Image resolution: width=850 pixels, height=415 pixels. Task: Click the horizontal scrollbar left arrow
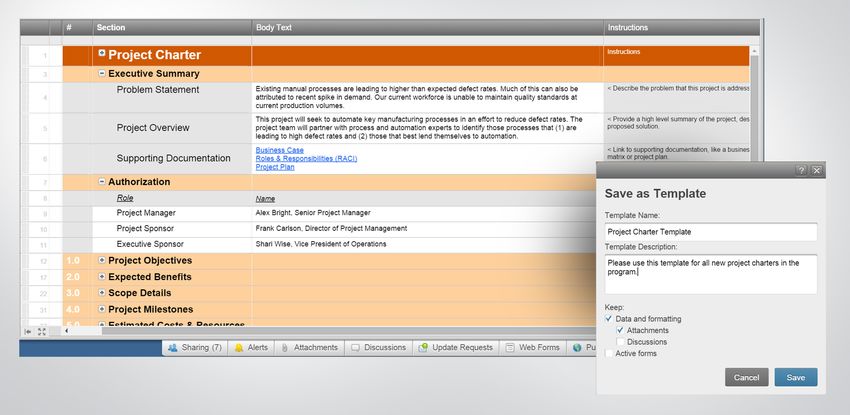pos(67,330)
